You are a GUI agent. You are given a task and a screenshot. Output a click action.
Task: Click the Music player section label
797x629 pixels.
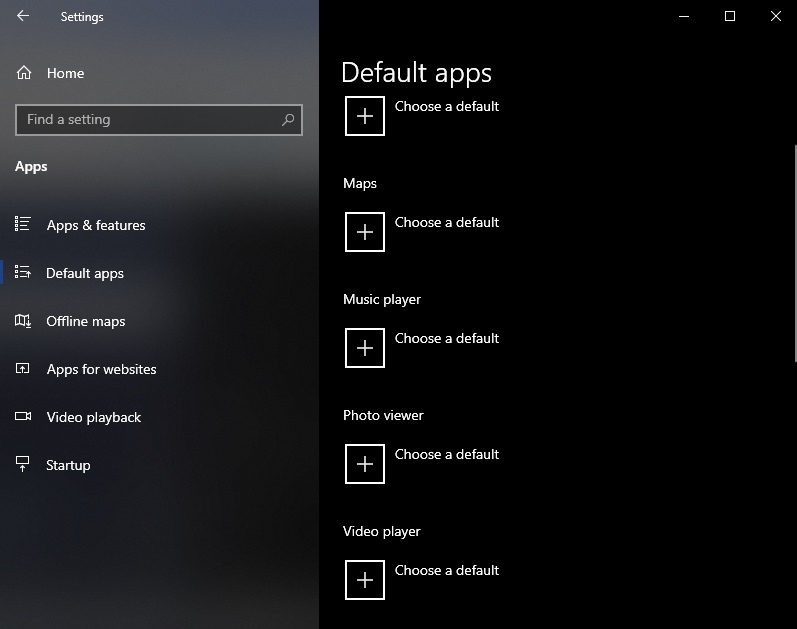coord(382,299)
